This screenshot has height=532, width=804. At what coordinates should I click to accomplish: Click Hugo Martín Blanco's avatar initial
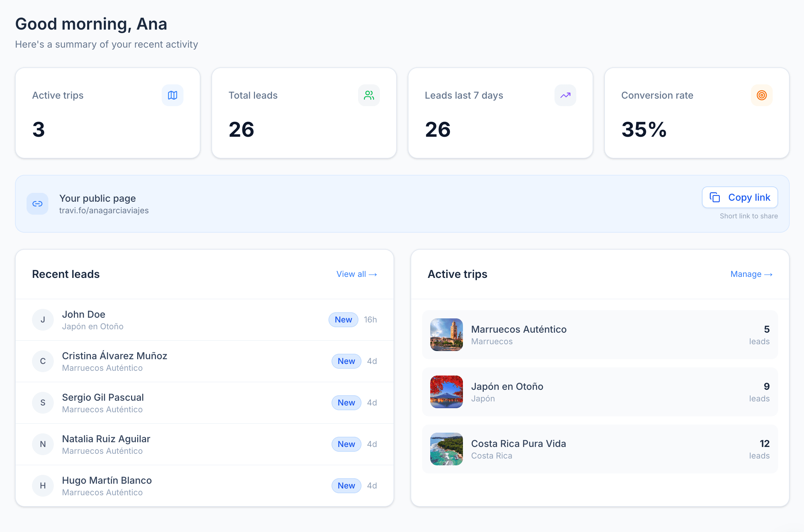point(43,485)
